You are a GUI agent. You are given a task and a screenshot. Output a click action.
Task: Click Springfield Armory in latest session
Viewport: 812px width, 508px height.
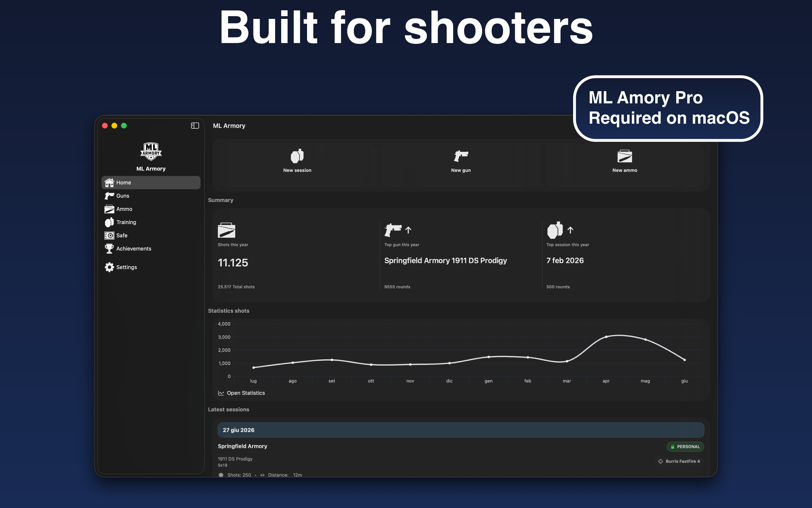[242, 446]
